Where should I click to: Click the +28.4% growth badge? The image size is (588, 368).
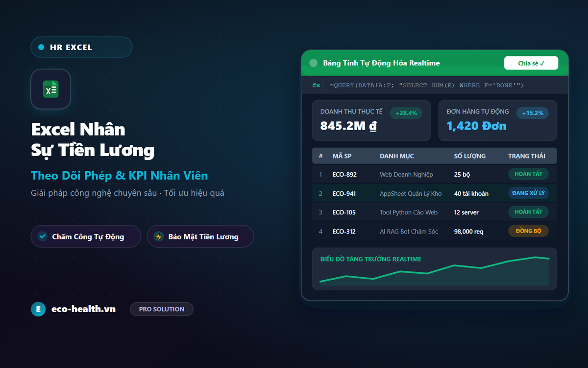tap(406, 113)
